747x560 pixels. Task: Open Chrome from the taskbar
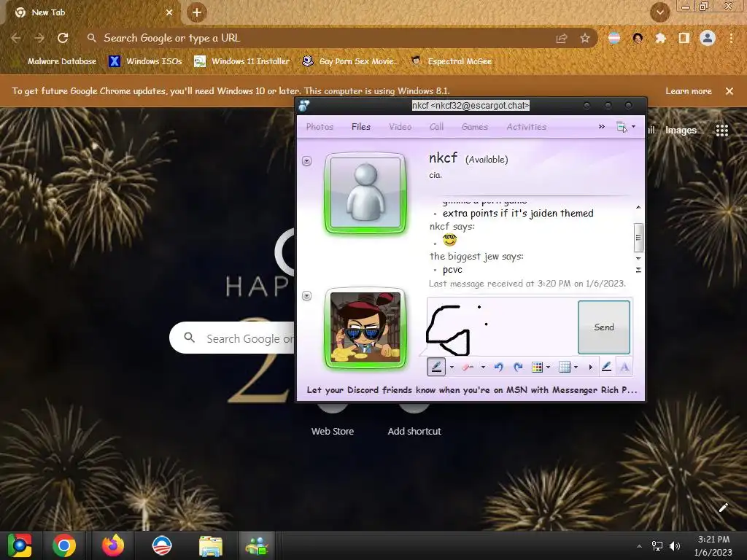(64, 545)
